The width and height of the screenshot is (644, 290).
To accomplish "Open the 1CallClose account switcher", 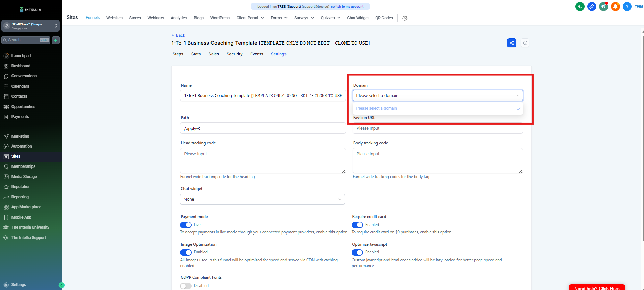I will pos(30,26).
